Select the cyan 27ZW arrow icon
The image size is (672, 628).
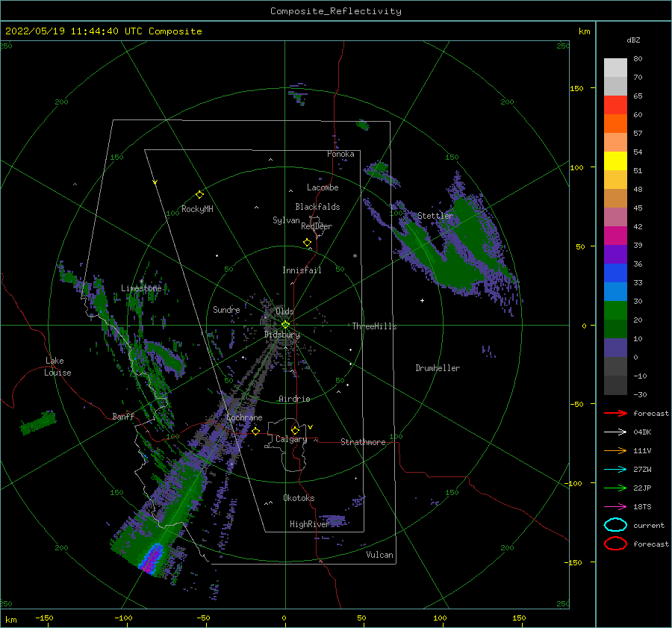[x=615, y=470]
